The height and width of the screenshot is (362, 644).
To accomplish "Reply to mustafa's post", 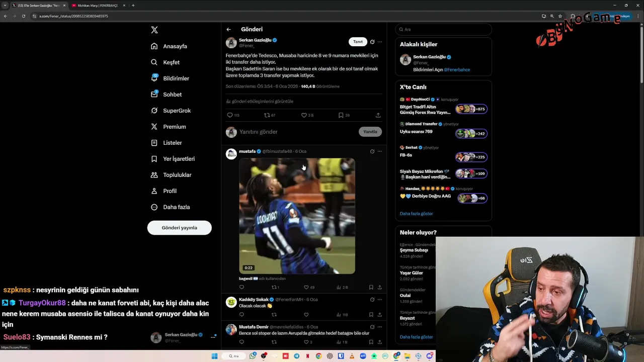I will [242, 288].
